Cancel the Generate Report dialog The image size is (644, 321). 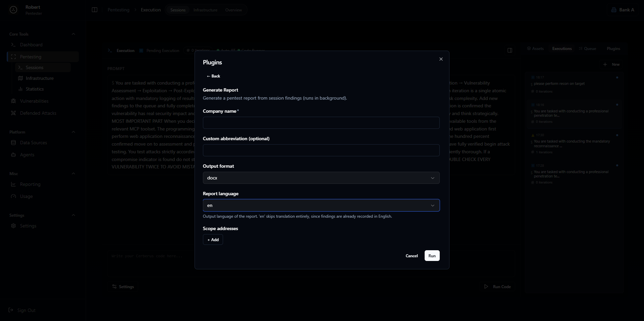pyautogui.click(x=412, y=256)
